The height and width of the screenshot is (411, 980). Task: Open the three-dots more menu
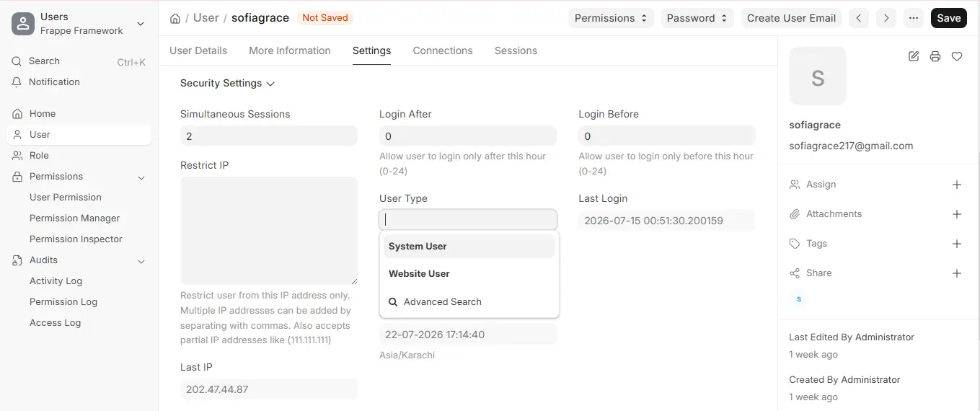pos(914,18)
